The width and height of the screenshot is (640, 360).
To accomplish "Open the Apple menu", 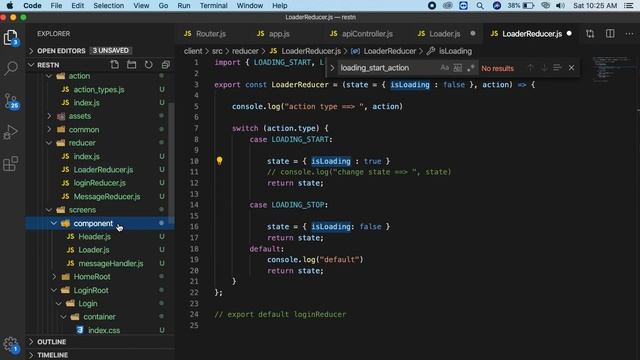I will click(x=9, y=6).
